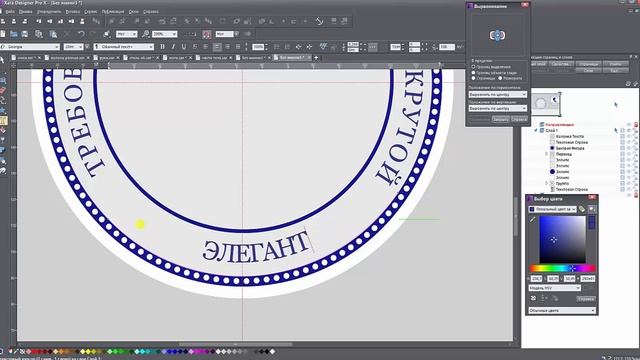Screen dimensions: 640x360
Task: Click 'Закрыть' button in alignment dialog
Action: (x=500, y=119)
